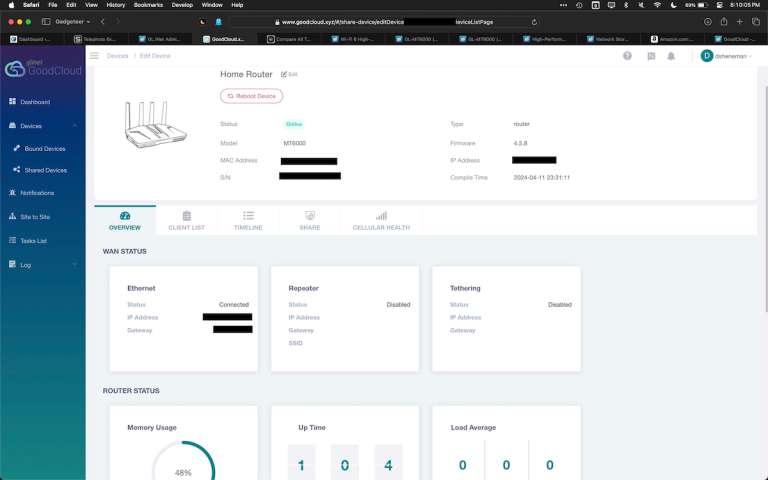Expand the Log sidebar section
The image size is (768, 480).
click(42, 265)
